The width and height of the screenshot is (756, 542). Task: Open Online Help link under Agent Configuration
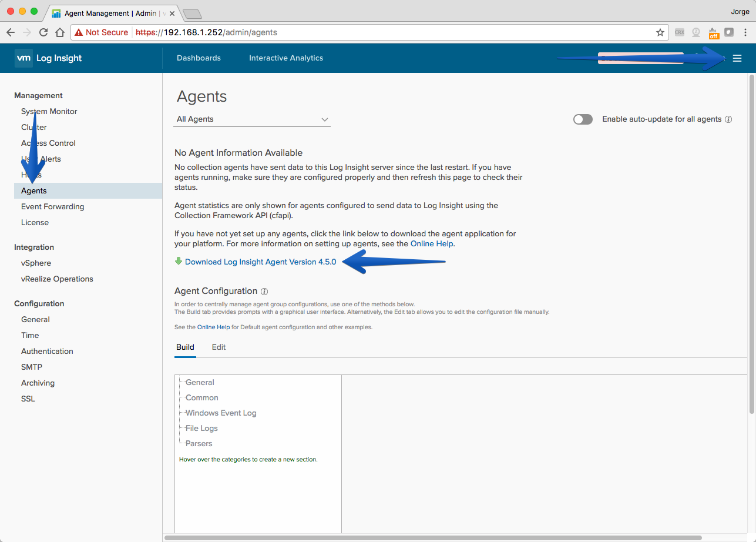pyautogui.click(x=214, y=327)
